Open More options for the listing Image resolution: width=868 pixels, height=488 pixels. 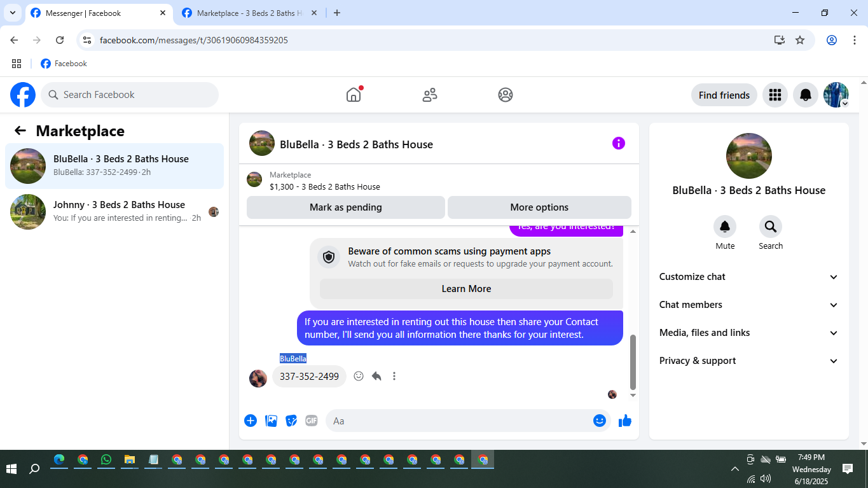539,207
